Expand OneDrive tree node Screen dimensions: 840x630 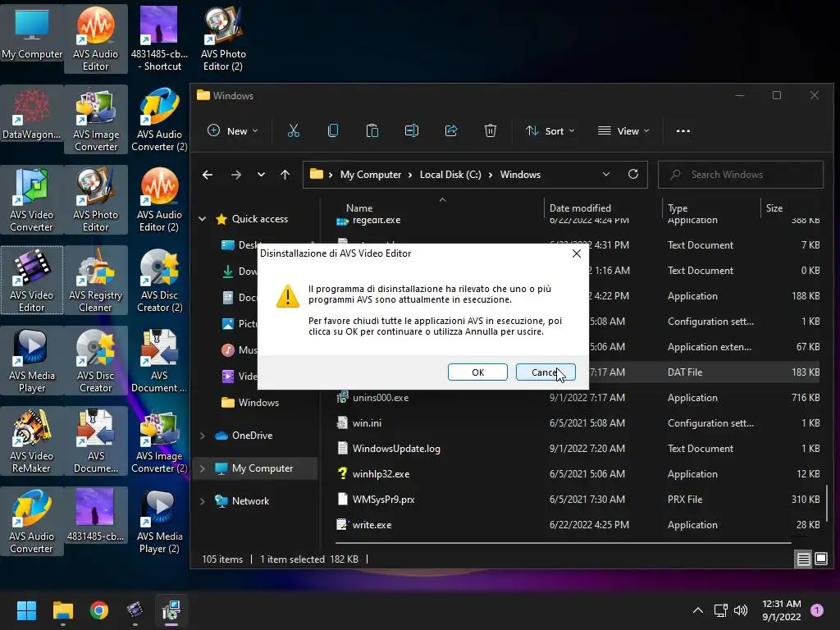pyautogui.click(x=203, y=436)
